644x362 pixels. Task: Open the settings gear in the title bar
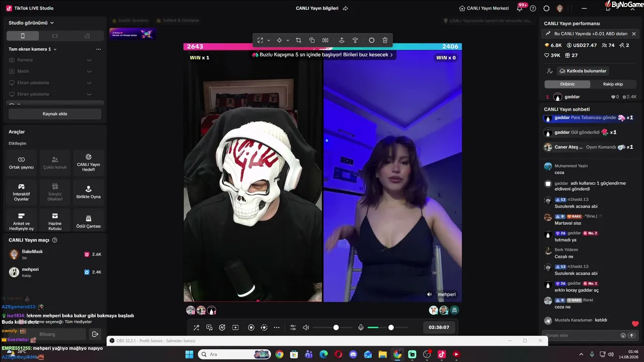(546, 8)
